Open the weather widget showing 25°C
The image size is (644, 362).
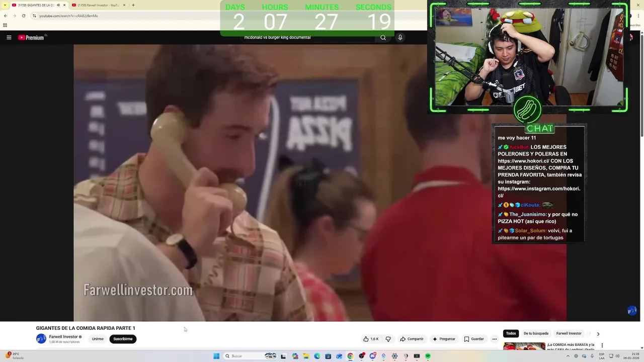pyautogui.click(x=15, y=356)
